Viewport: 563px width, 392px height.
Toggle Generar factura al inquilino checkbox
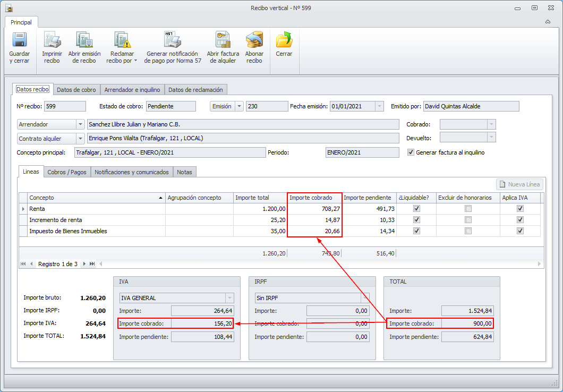click(x=411, y=152)
